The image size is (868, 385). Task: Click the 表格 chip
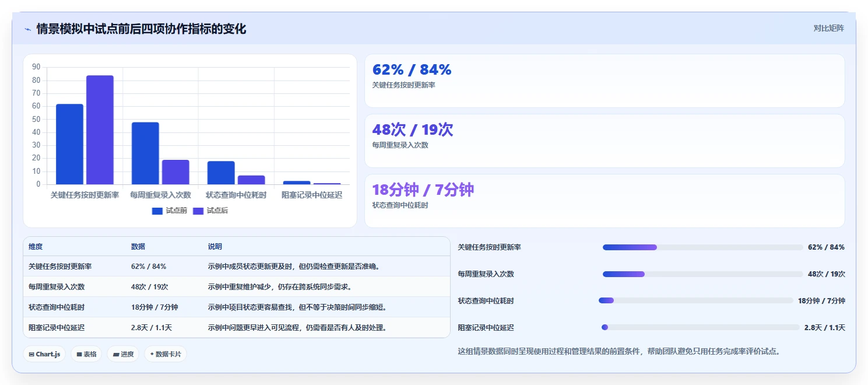[x=86, y=354]
